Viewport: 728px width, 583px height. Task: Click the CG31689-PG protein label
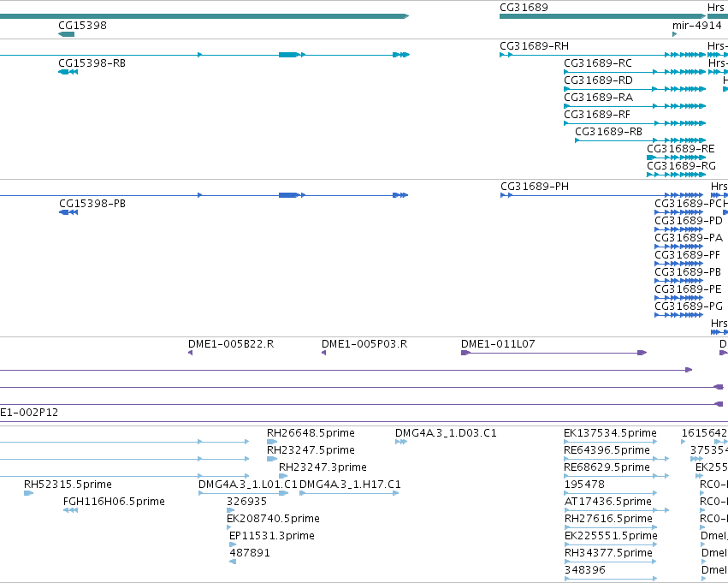coord(689,306)
